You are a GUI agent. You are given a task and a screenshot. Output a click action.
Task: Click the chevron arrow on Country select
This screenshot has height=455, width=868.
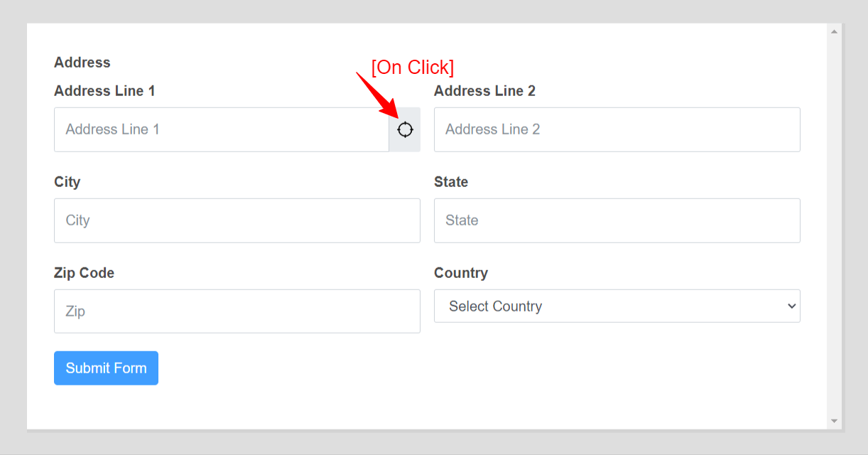tap(792, 306)
